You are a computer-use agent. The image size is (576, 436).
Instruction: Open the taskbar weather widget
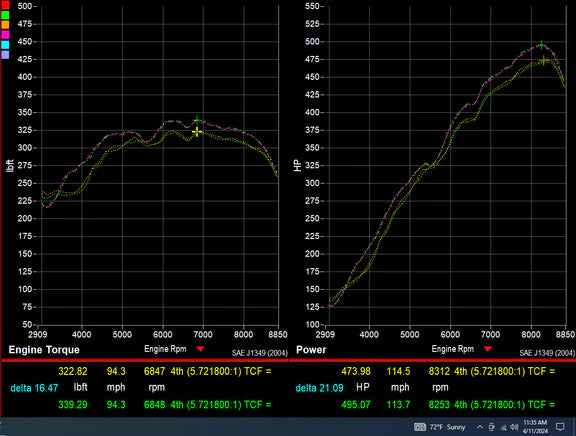(x=440, y=427)
